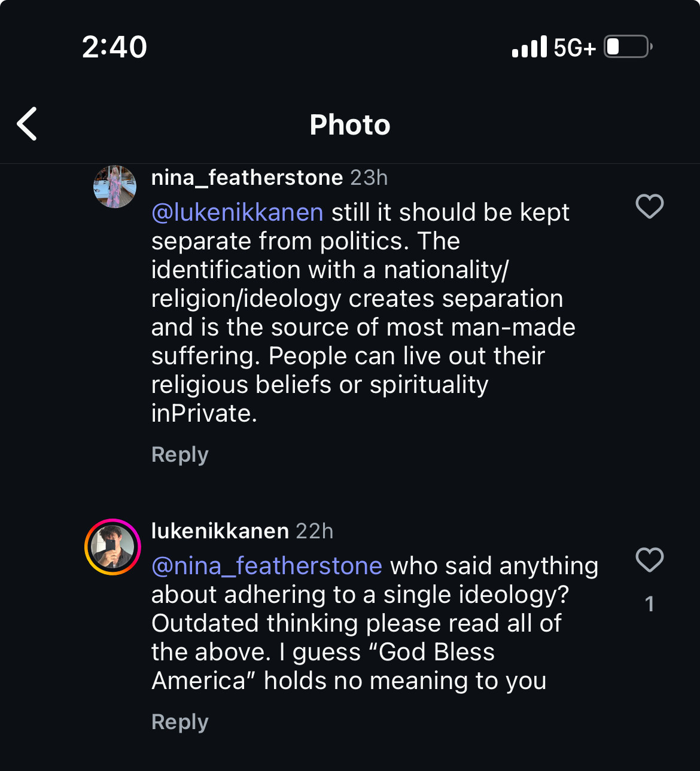The height and width of the screenshot is (771, 700).
Task: Tap the nina_featherstone username above her comment
Action: click(x=246, y=178)
